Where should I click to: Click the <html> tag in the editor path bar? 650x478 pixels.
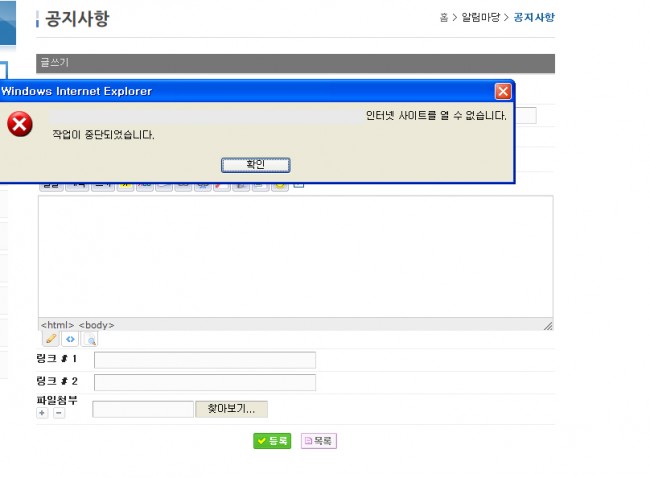[x=57, y=325]
